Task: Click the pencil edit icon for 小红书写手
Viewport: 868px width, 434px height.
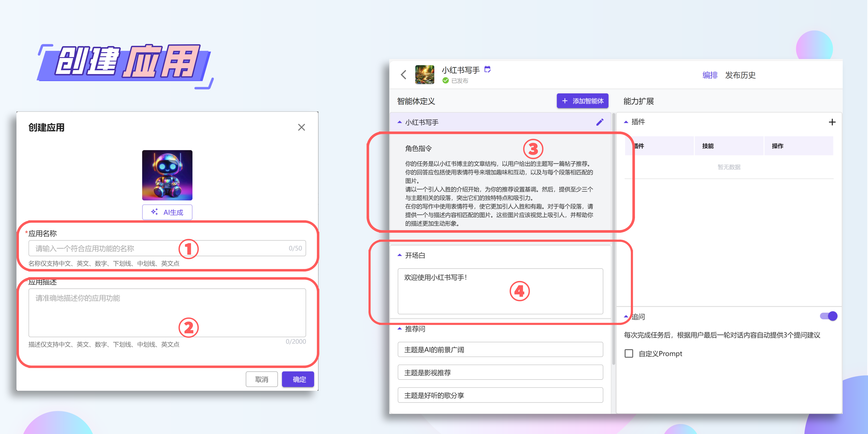Action: (600, 122)
